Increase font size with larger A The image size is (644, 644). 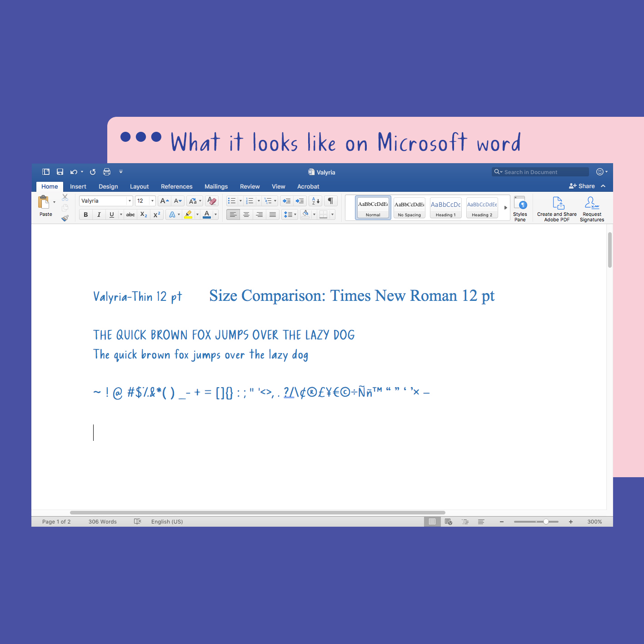pos(165,201)
